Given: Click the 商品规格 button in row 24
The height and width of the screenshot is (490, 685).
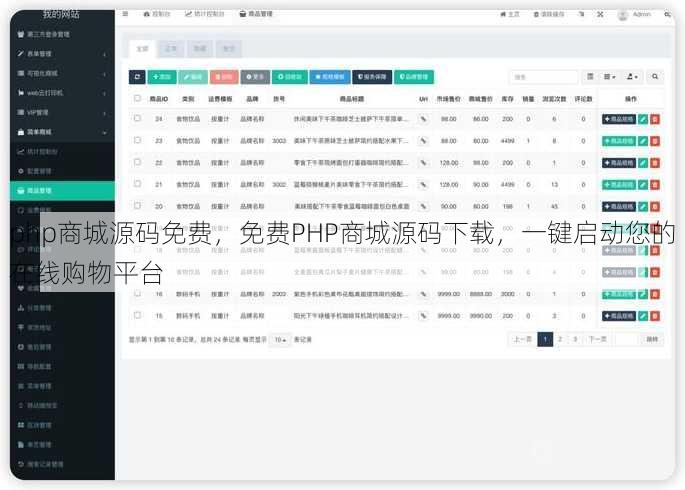Looking at the screenshot, I should point(619,119).
